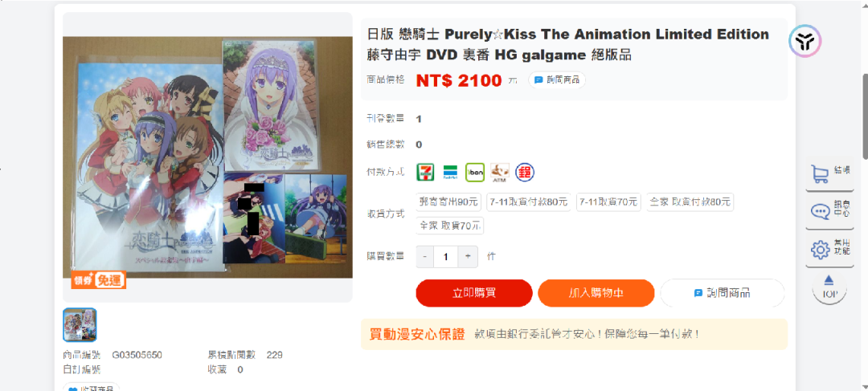
Task: Jump to top with TOP arrow
Action: pyautogui.click(x=829, y=287)
